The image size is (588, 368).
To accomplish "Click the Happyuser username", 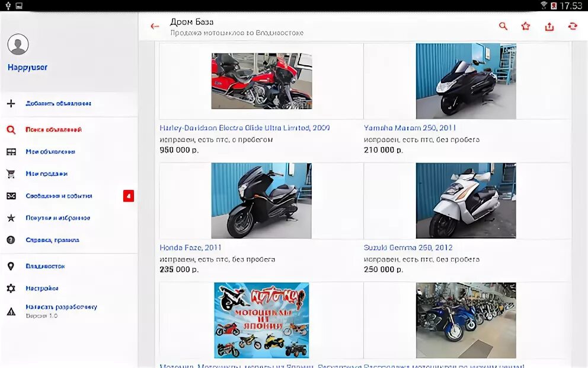I will pyautogui.click(x=27, y=68).
